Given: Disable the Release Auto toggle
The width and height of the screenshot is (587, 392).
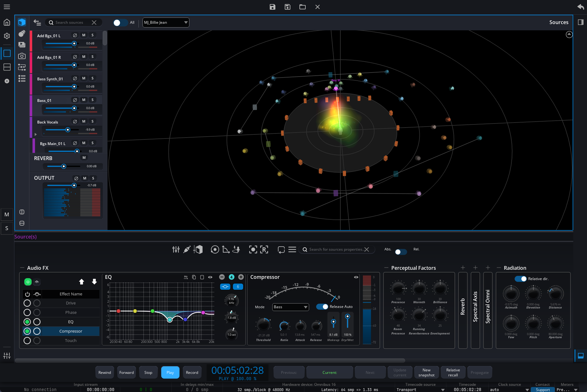Looking at the screenshot, I should [x=322, y=307].
